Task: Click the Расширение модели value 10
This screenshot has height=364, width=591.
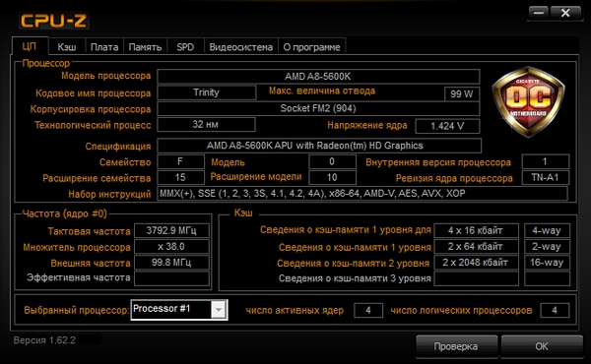Action: tap(332, 177)
